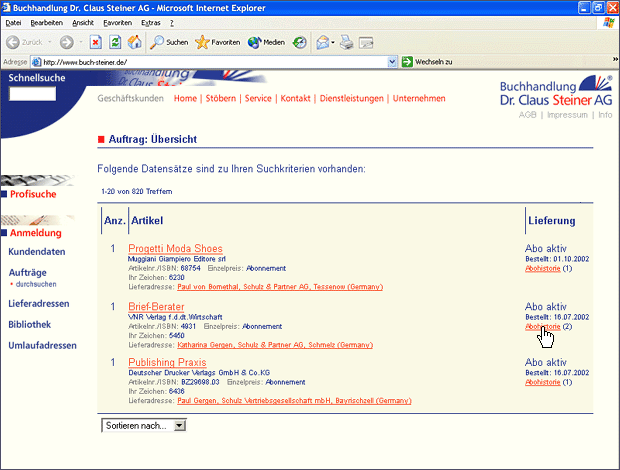This screenshot has height=470, width=620.
Task: Open Katharina Gergen delivery address link
Action: point(275,345)
